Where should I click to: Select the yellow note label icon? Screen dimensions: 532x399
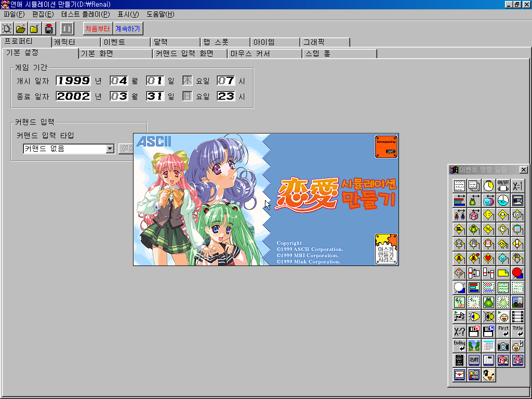pos(503,273)
